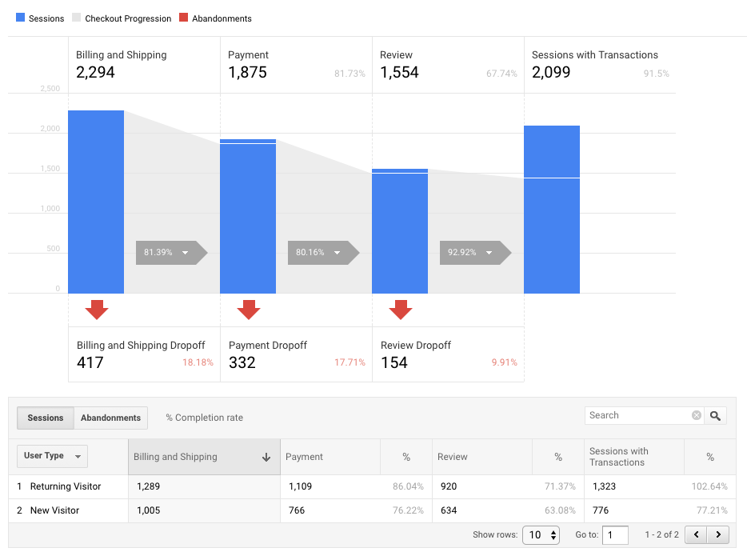Click the % Completion rate option

tap(204, 417)
